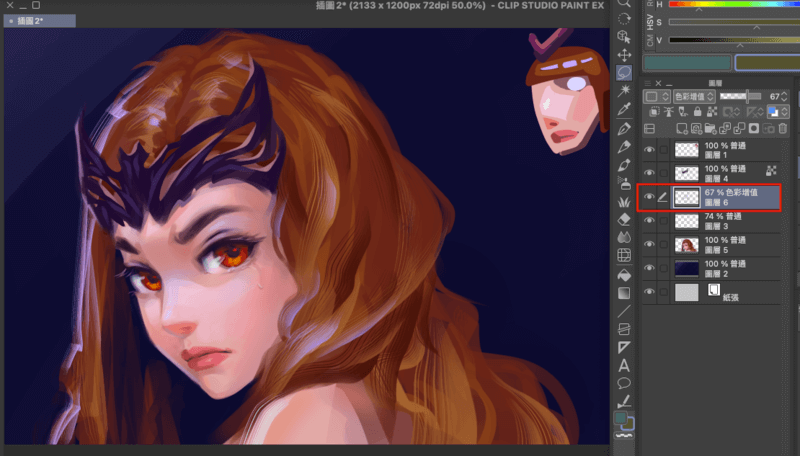
Task: Tick the checkbox next to layer 圖層 4
Action: click(x=664, y=173)
